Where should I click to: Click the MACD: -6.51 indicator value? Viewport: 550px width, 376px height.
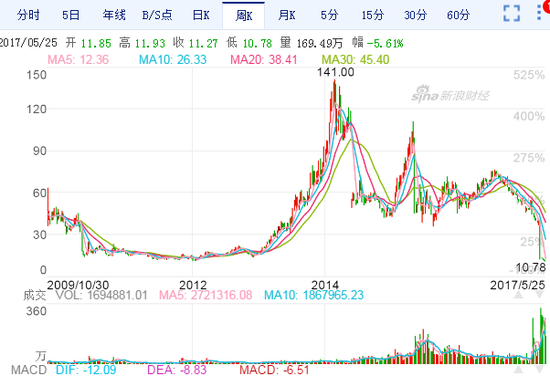click(274, 370)
